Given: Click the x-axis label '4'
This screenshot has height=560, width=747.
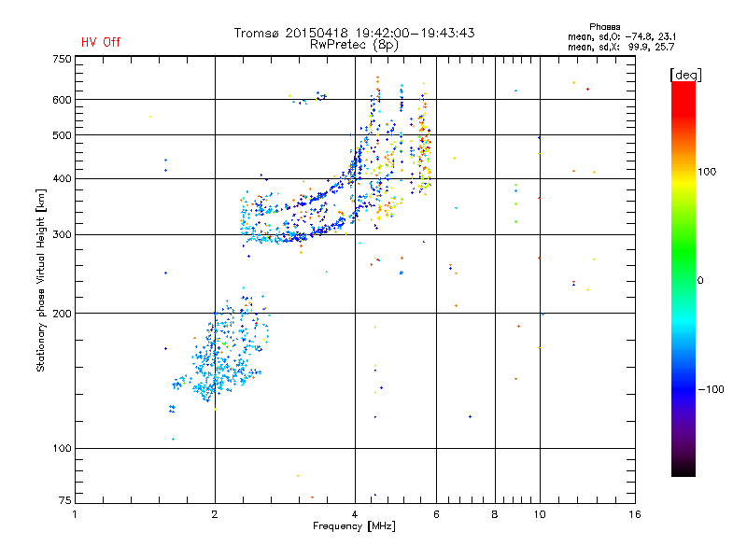Looking at the screenshot, I should [355, 514].
